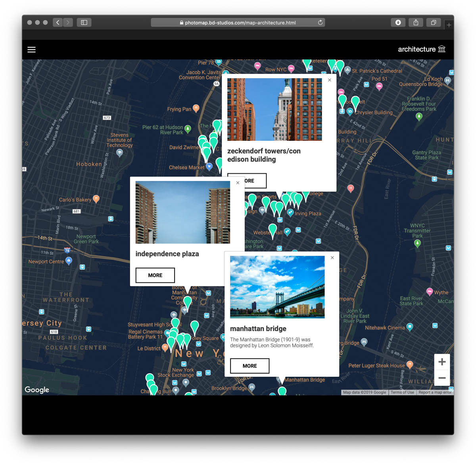Click the Newport Green Park label
Image resolution: width=476 pixels, height=464 pixels.
pyautogui.click(x=86, y=239)
